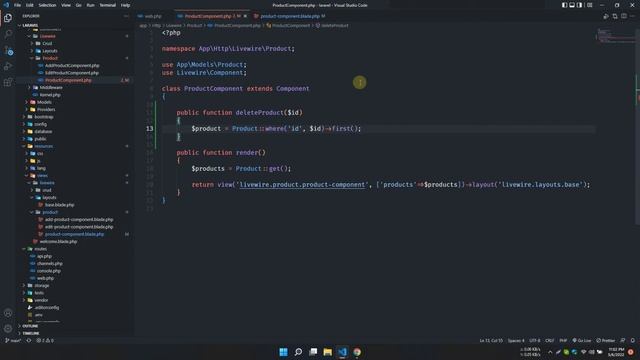This screenshot has width=640, height=360.
Task: Open the Terminal menu
Action: click(x=108, y=5)
